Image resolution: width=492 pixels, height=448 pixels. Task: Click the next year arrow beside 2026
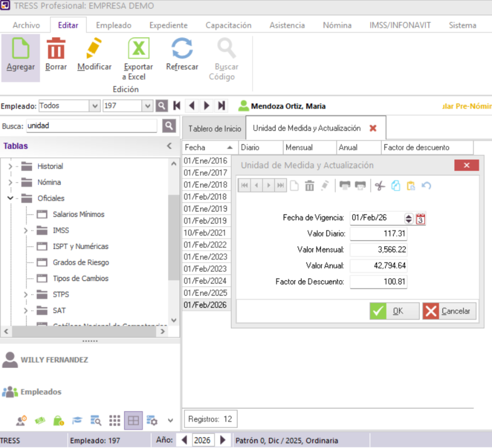click(x=222, y=440)
